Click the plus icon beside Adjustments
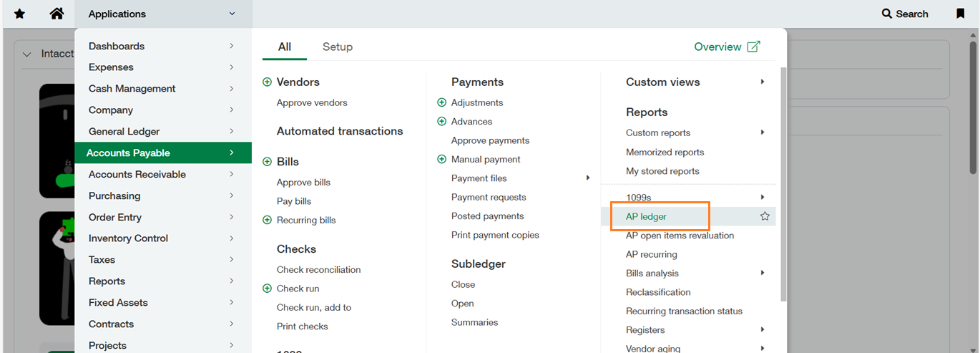The image size is (980, 353). coord(441,103)
